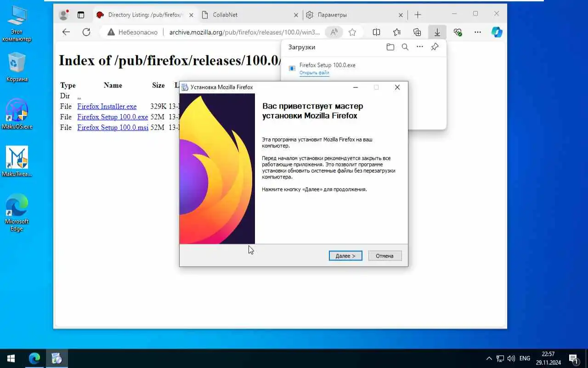Open the Browser essentials heart icon
This screenshot has width=588, height=368.
pyautogui.click(x=458, y=32)
